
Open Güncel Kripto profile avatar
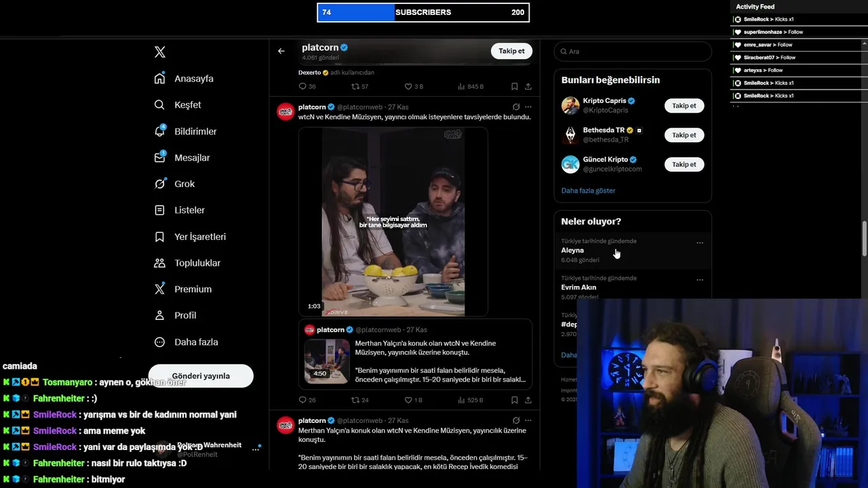click(570, 164)
